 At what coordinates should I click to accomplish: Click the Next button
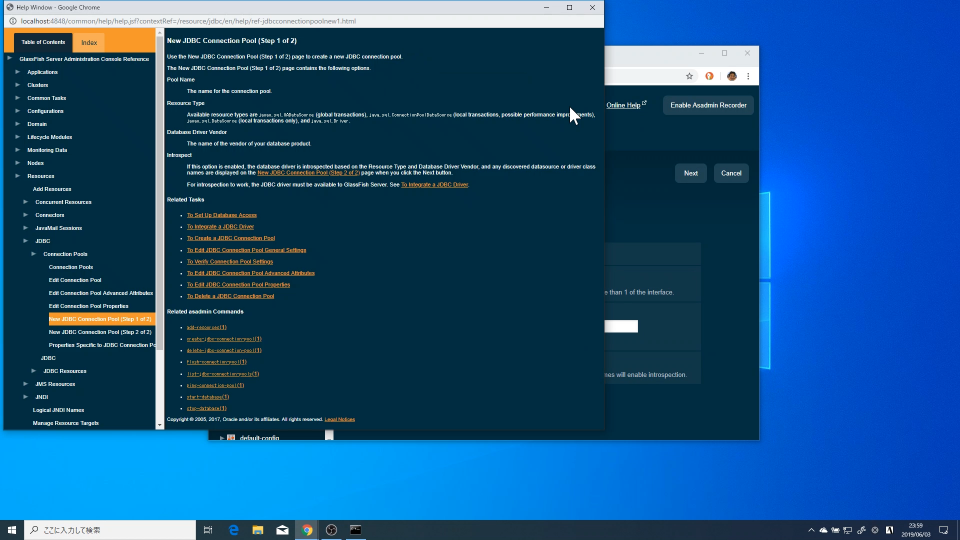coord(690,173)
